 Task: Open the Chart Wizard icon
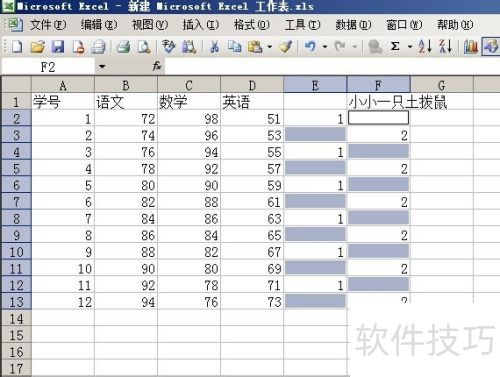(x=471, y=47)
